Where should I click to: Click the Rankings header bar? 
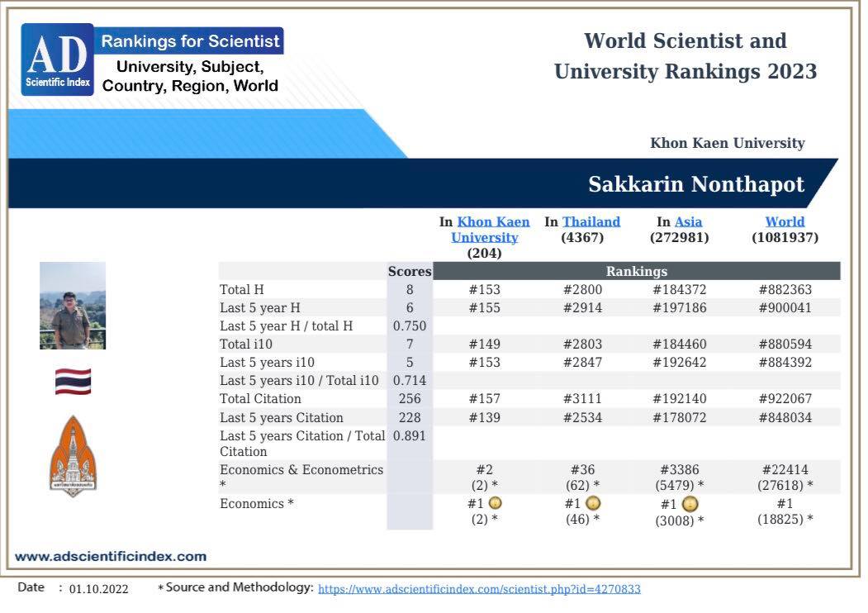coord(637,271)
